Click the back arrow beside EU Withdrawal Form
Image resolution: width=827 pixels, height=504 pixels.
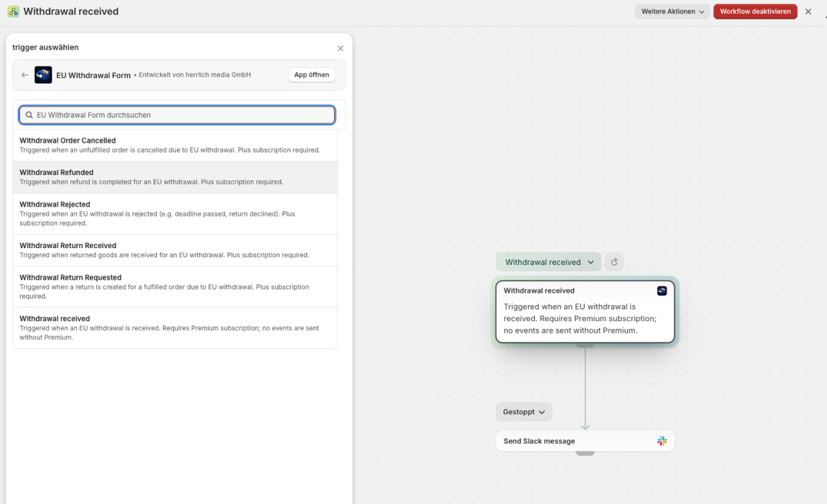[x=25, y=75]
